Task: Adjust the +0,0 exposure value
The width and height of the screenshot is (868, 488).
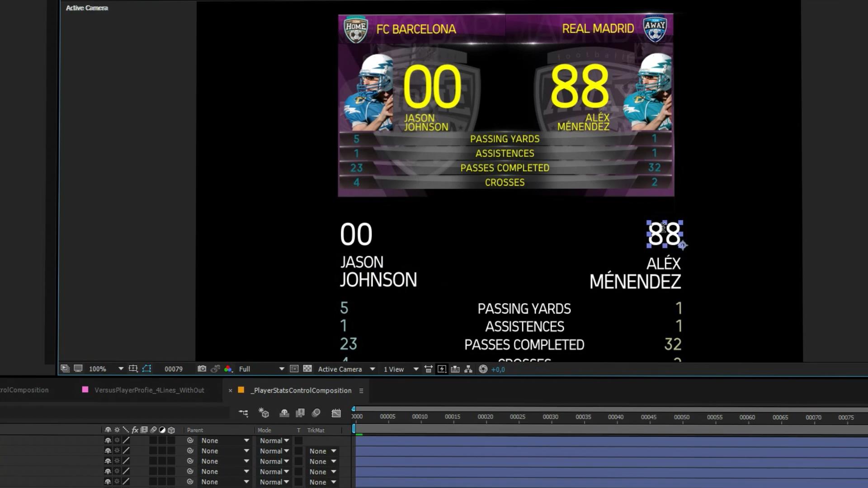Action: click(x=498, y=369)
